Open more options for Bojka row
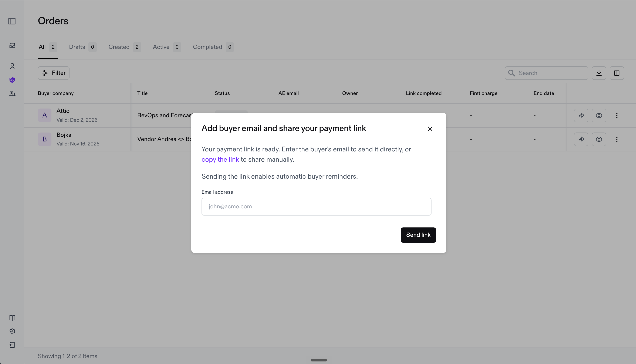The height and width of the screenshot is (364, 636). tap(617, 139)
